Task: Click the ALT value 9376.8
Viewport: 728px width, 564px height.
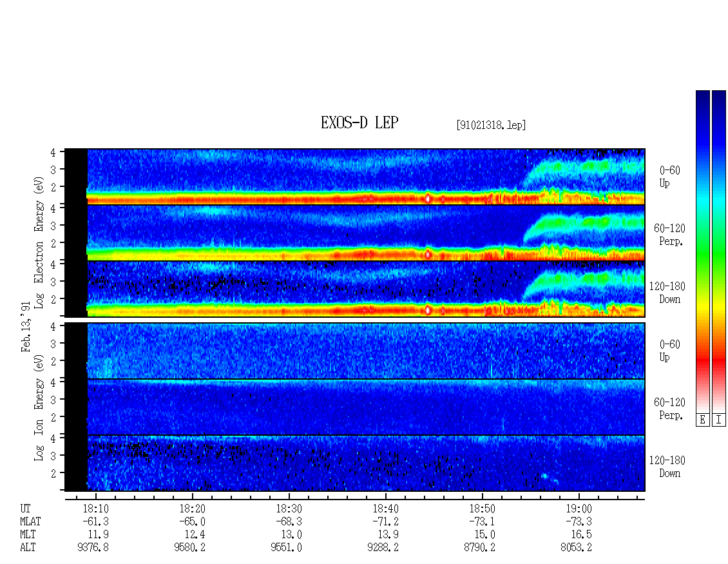Action: coord(93,547)
